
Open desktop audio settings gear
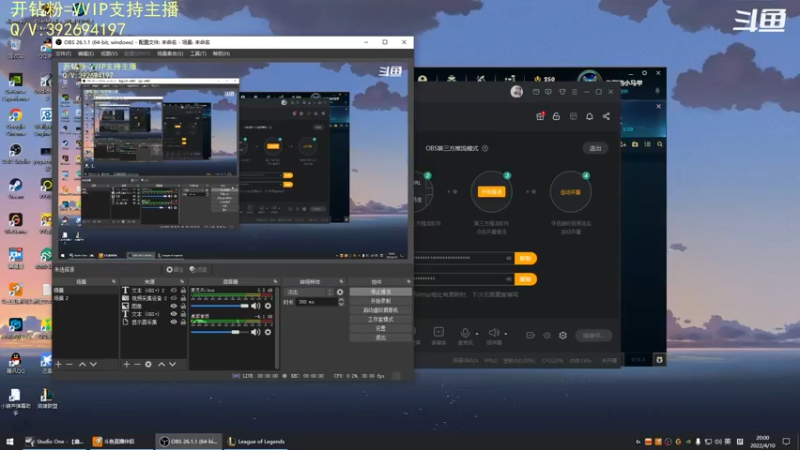[x=268, y=332]
